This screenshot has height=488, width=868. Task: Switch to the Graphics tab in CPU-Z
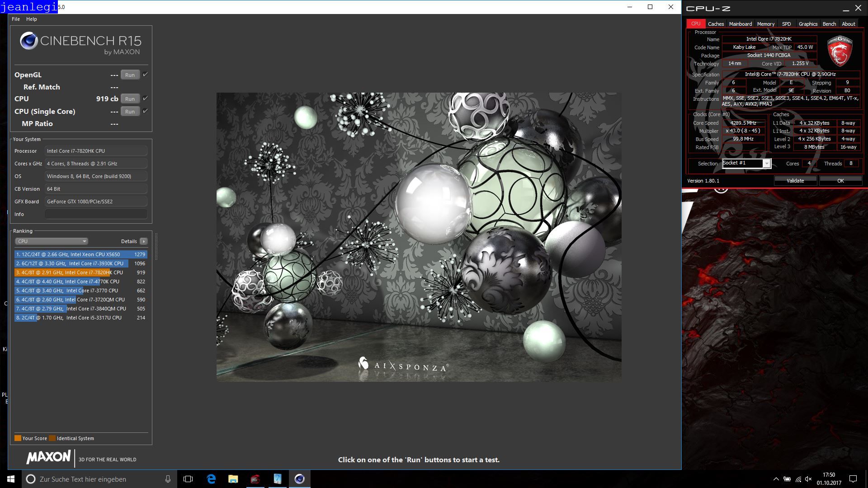pos(808,24)
